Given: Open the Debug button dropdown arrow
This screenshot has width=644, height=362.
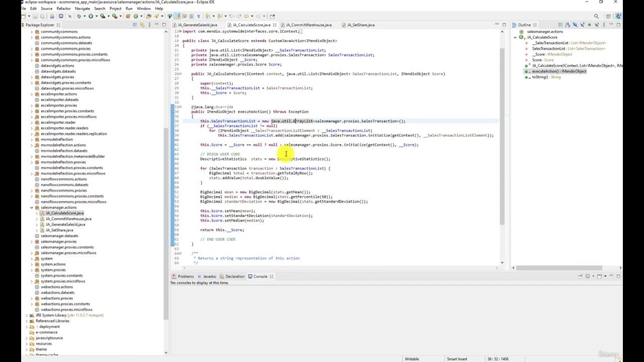Looking at the screenshot, I should pos(85,16).
